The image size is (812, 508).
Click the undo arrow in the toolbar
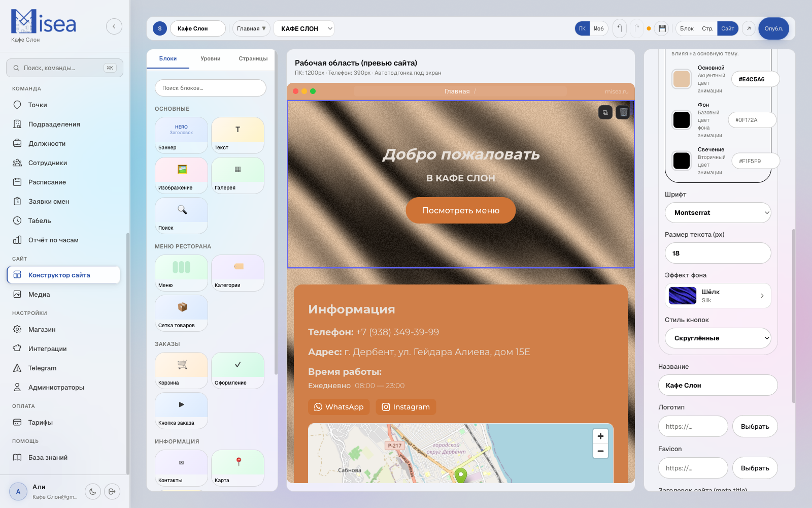pos(620,28)
